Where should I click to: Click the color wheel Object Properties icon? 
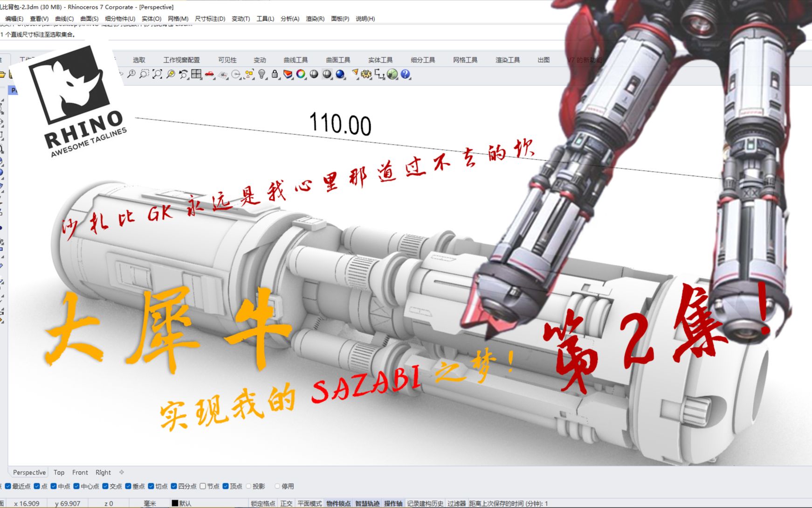click(x=301, y=74)
